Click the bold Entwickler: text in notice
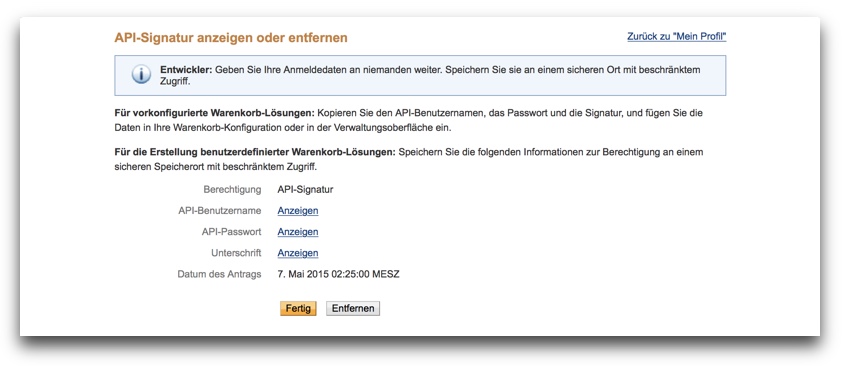The image size is (846, 366). pos(187,70)
